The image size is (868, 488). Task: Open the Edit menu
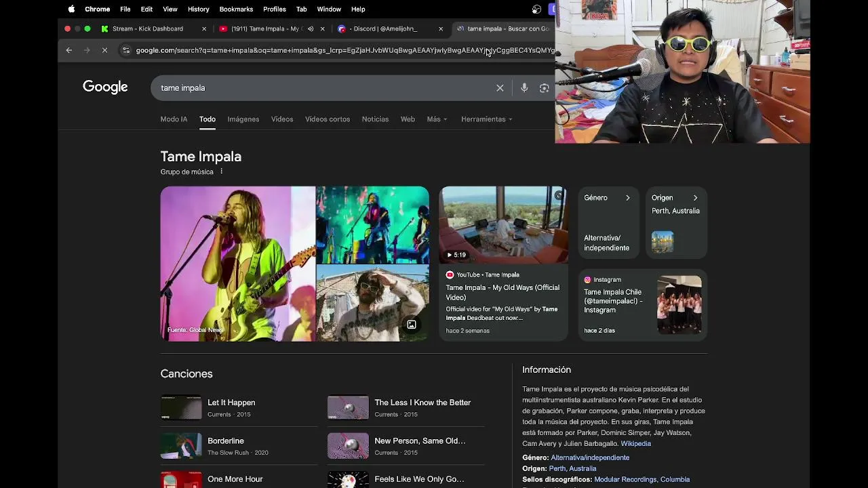click(x=146, y=9)
